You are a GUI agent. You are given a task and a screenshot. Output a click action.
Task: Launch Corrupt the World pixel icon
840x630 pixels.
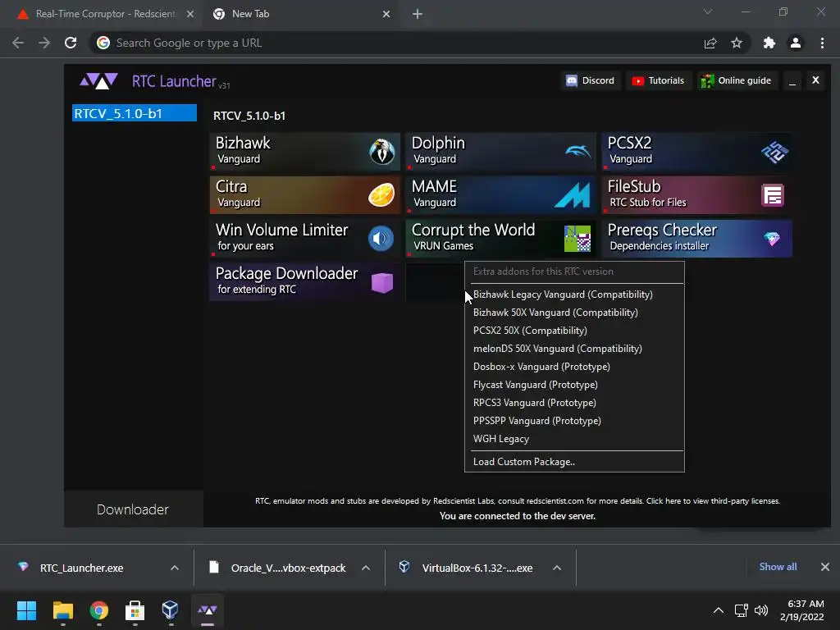click(x=577, y=239)
